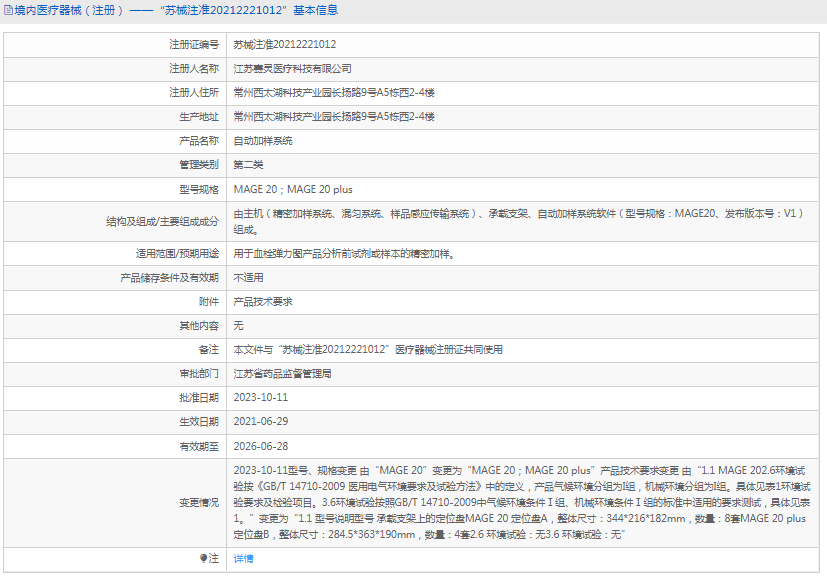
Task: Click the 结构及组成 description text
Action: coord(518,221)
